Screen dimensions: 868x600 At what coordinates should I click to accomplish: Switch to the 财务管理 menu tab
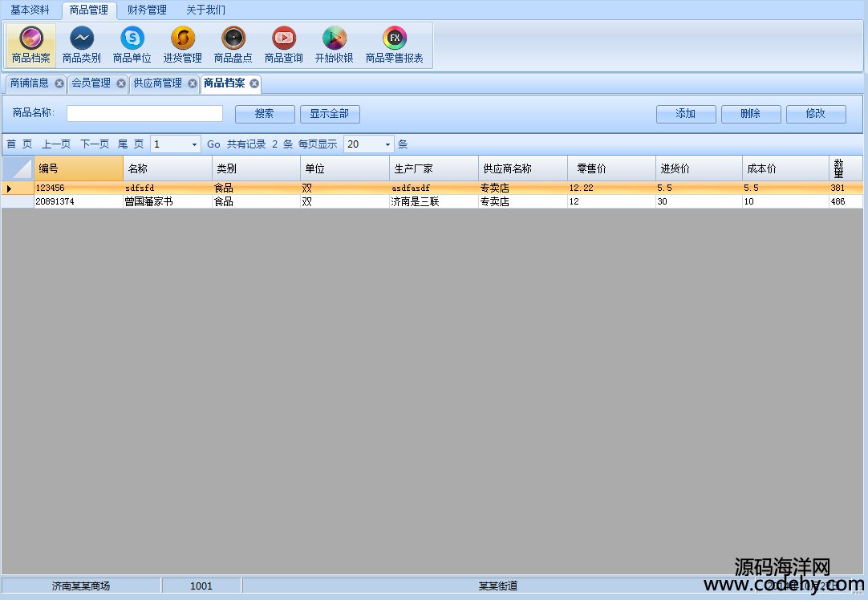click(x=147, y=10)
